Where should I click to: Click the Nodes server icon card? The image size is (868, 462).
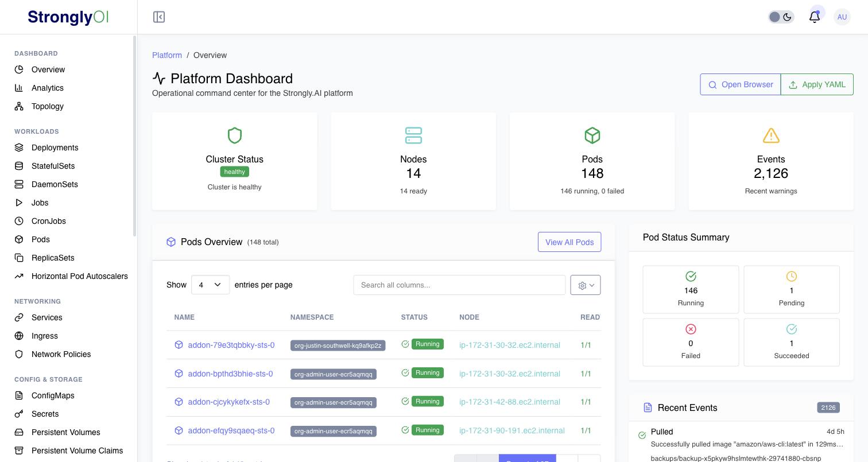pos(413,135)
